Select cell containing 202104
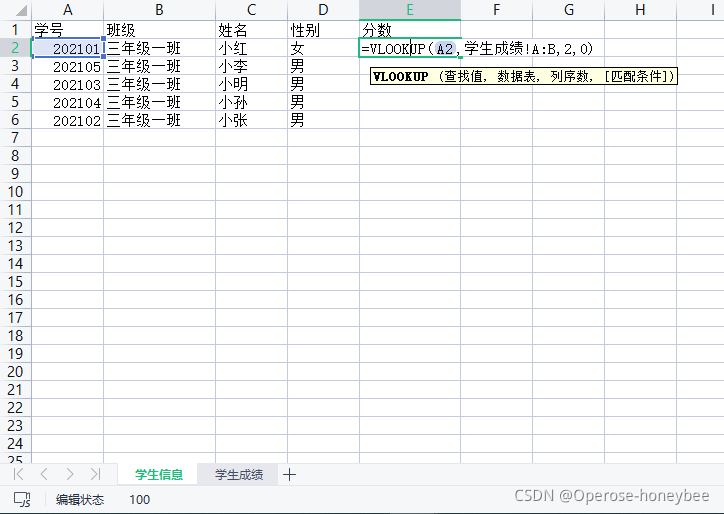Viewport: 724px width, 514px height. [67, 102]
